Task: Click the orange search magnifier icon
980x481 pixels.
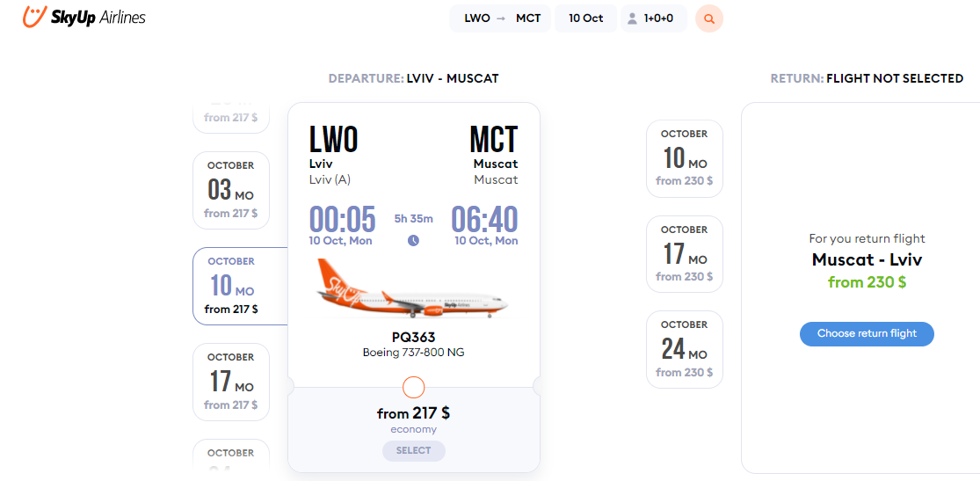Action: tap(709, 18)
